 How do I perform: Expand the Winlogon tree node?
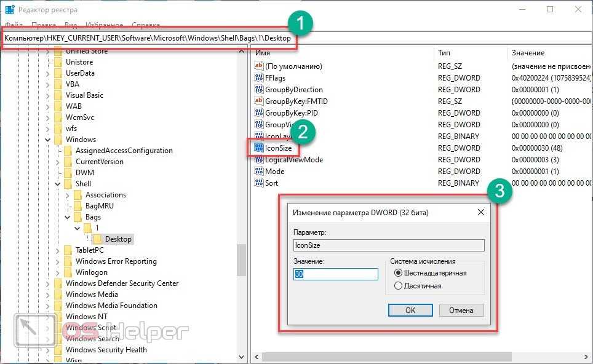[x=57, y=272]
